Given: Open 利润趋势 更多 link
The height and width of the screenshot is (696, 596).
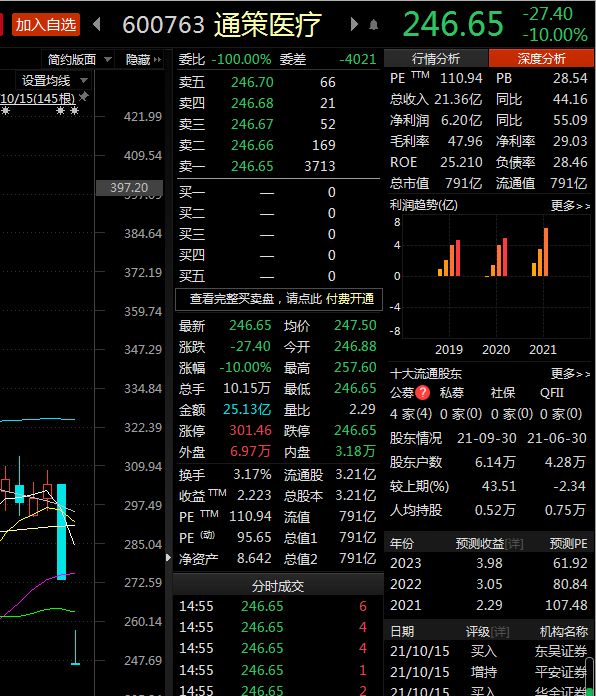Looking at the screenshot, I should tap(570, 206).
